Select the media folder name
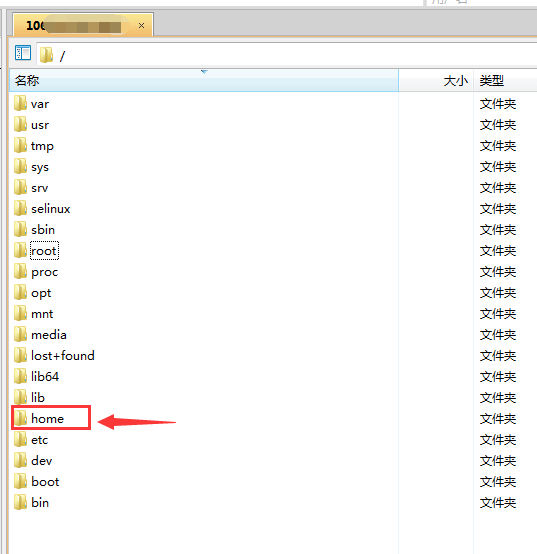537x554 pixels. 49,335
